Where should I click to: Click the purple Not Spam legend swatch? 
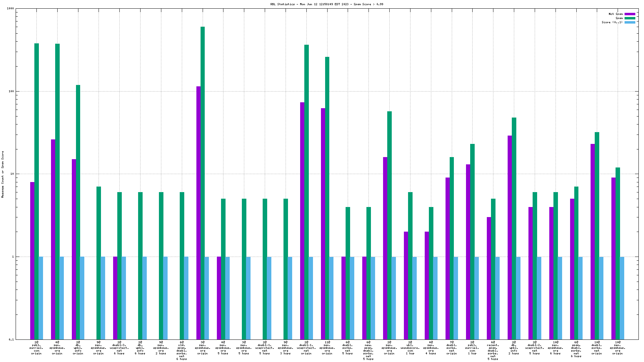tap(630, 14)
